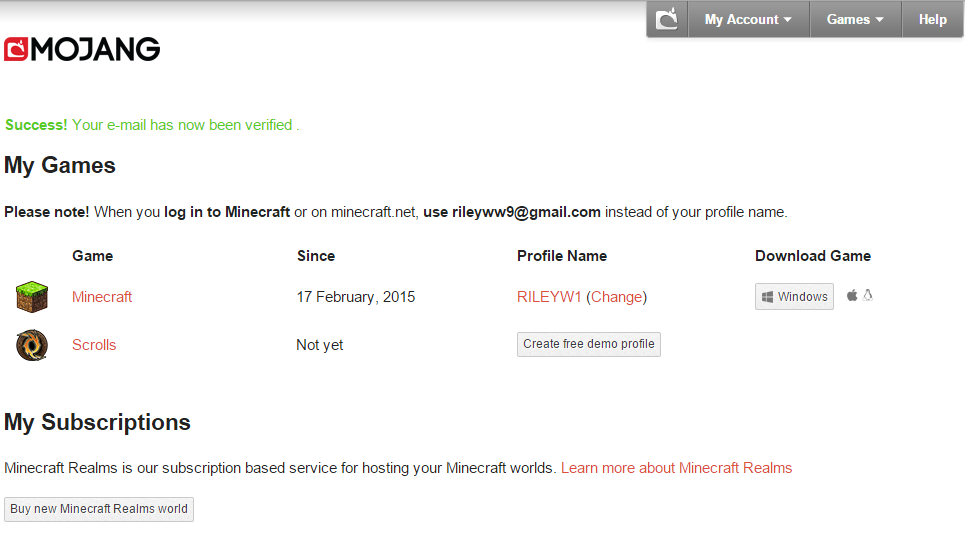This screenshot has height=556, width=965.
Task: Click the Mojang icon in the top navigation bar
Action: click(x=667, y=19)
